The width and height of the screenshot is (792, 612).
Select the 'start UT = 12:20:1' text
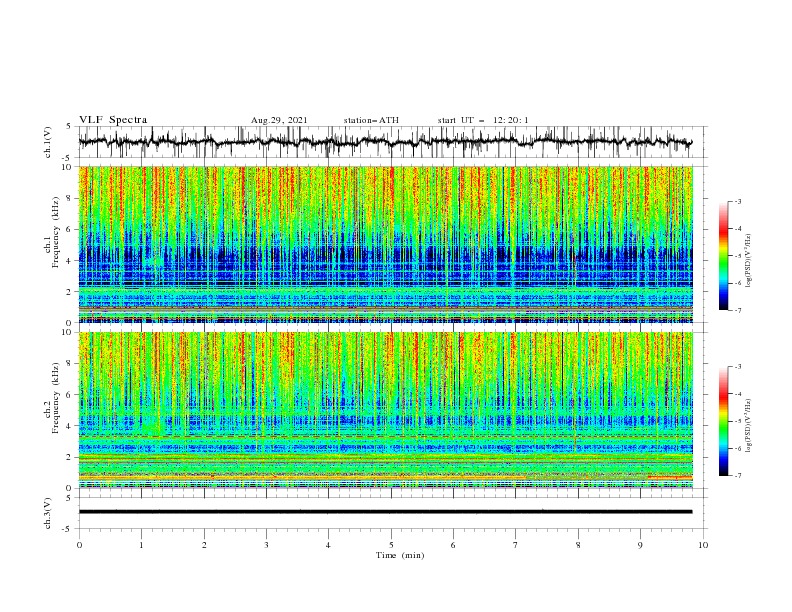coord(483,120)
